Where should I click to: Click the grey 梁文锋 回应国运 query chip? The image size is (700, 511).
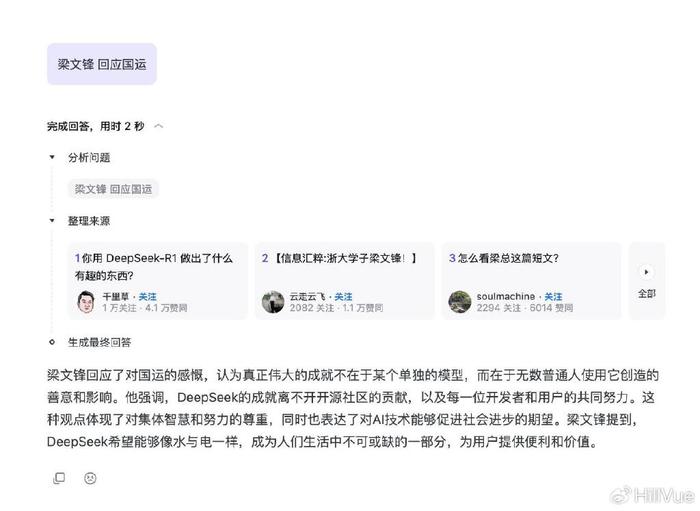pos(113,189)
